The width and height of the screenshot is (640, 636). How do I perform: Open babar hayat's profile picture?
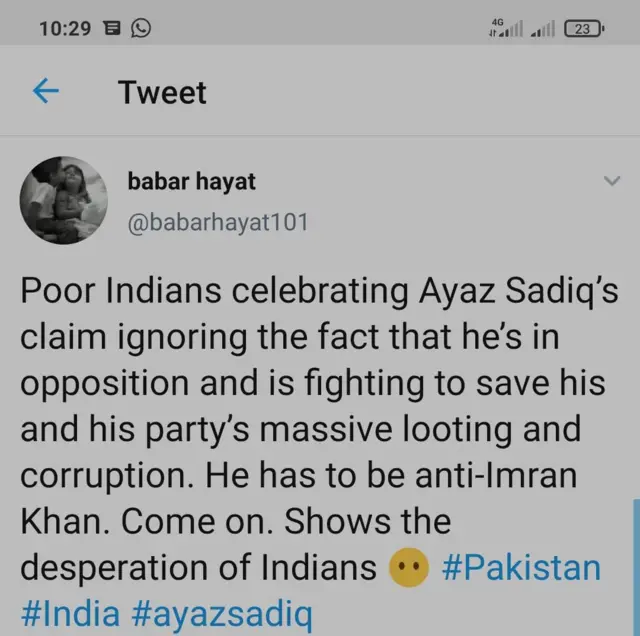63,201
